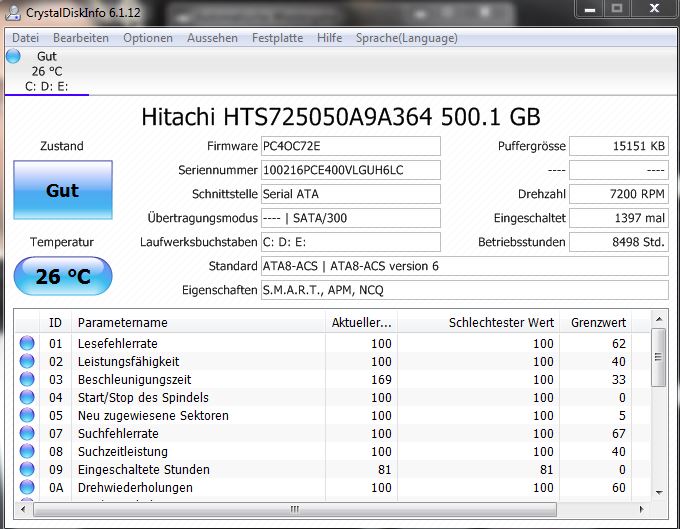Viewport: 680px width, 529px height.
Task: Click the 26 °C temperature button
Action: click(63, 276)
